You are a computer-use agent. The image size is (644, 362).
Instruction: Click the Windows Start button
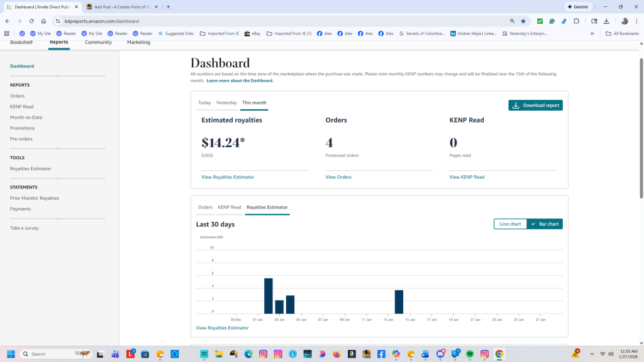(x=11, y=354)
